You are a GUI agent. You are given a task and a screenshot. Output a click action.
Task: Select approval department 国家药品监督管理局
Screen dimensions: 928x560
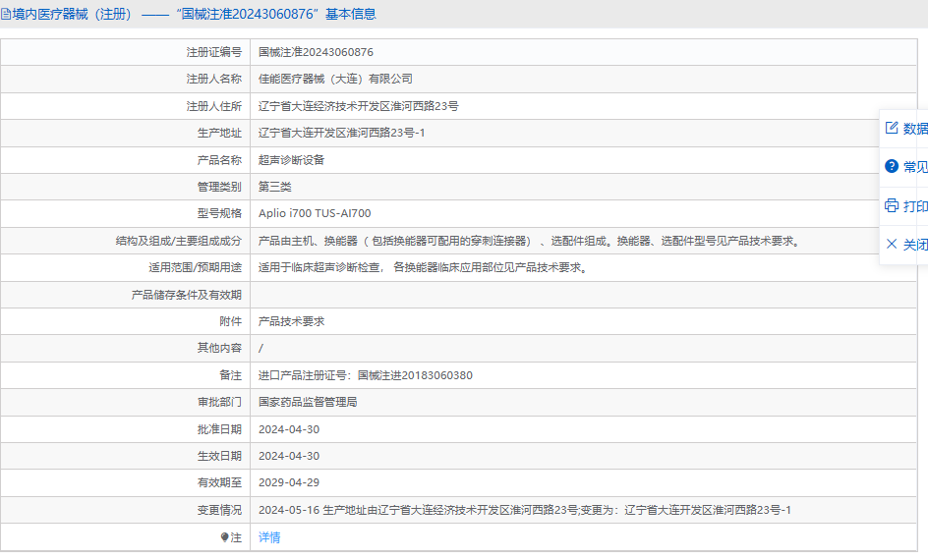point(308,402)
